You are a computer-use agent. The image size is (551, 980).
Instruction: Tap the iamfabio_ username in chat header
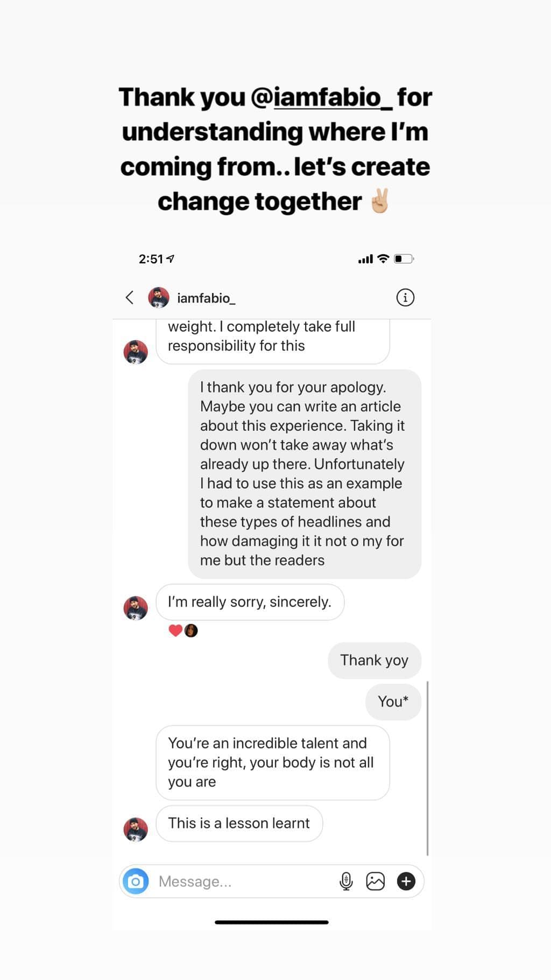[206, 298]
